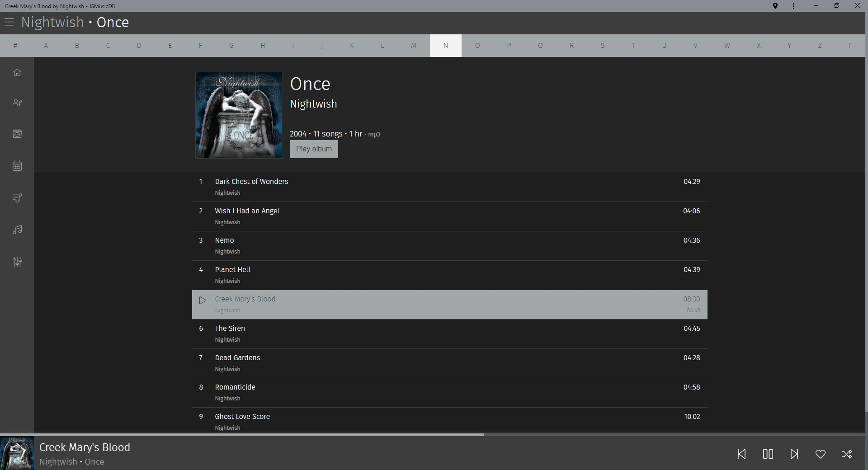The height and width of the screenshot is (470, 868).
Task: Jump to artists starting with S
Action: pos(602,45)
